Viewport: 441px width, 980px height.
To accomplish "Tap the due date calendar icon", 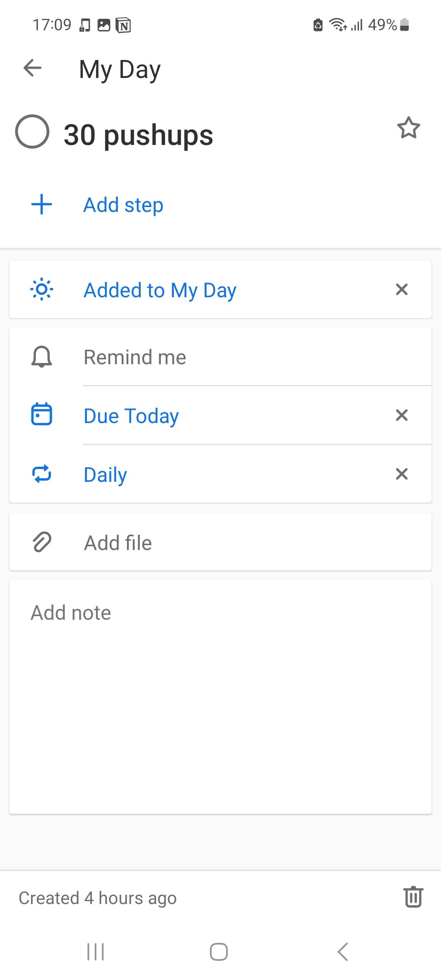I will coord(42,414).
